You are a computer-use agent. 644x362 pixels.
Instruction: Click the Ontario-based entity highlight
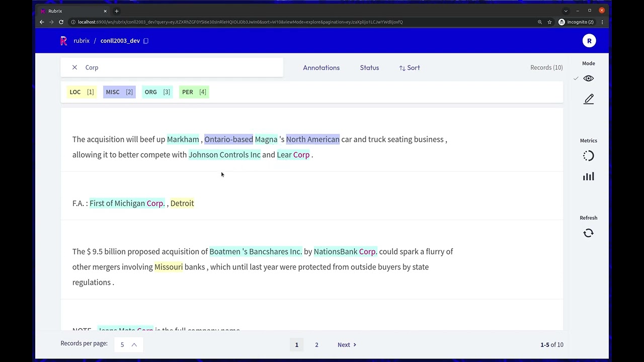(228, 139)
